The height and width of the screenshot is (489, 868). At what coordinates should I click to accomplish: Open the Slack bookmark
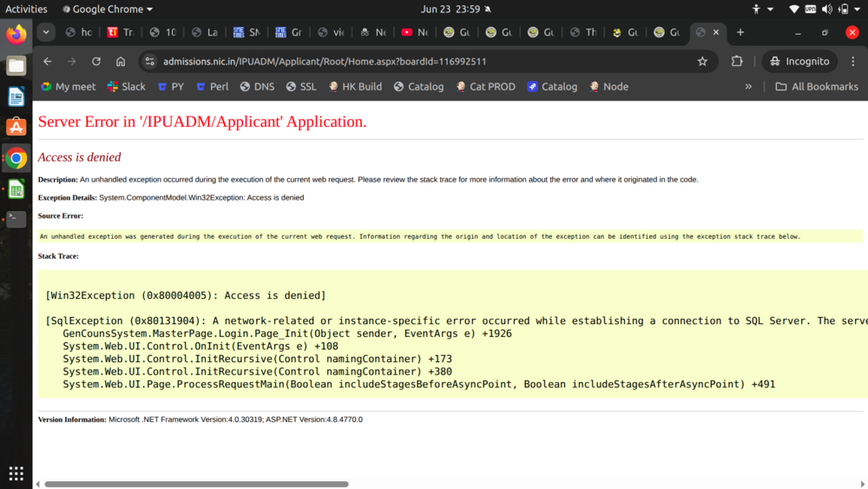[126, 87]
